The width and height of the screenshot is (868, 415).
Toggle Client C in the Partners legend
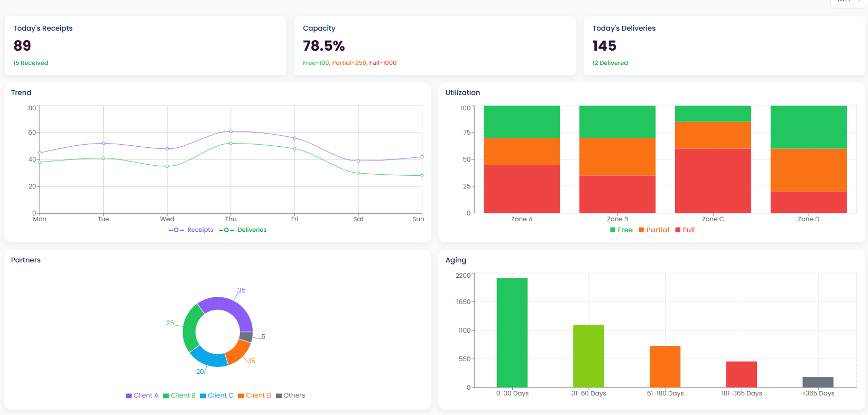pyautogui.click(x=217, y=395)
